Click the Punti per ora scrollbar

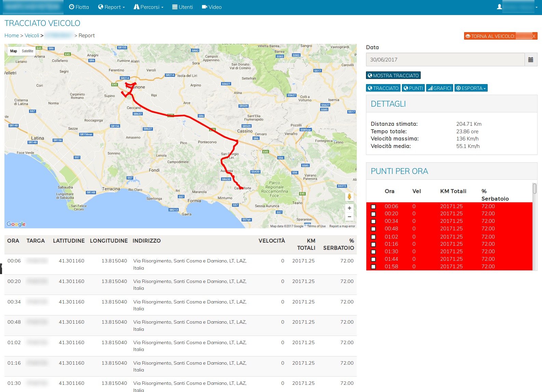coord(534,189)
